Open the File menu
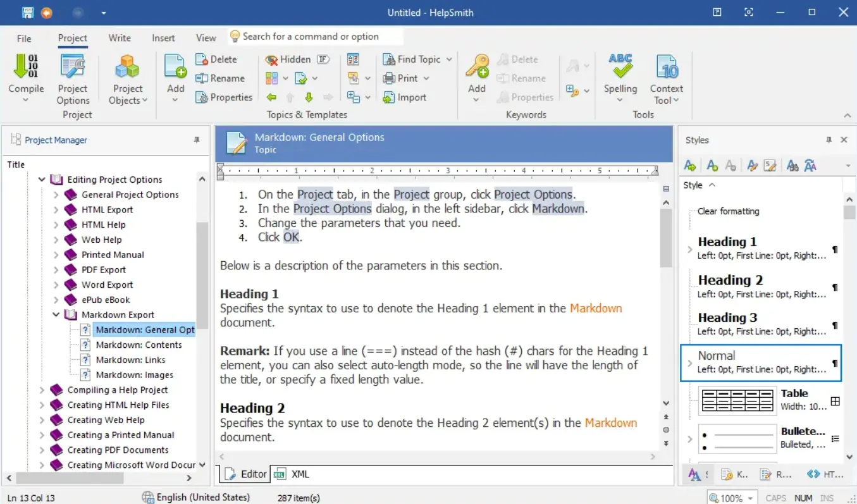Image resolution: width=857 pixels, height=504 pixels. pos(24,38)
